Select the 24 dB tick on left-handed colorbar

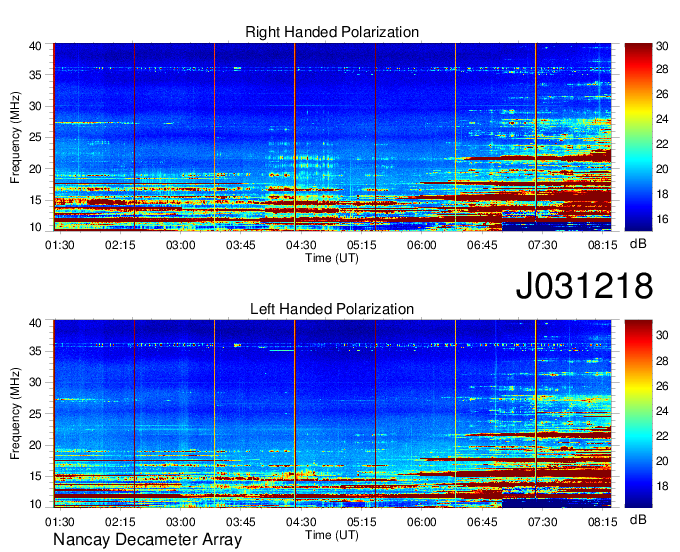[x=662, y=411]
